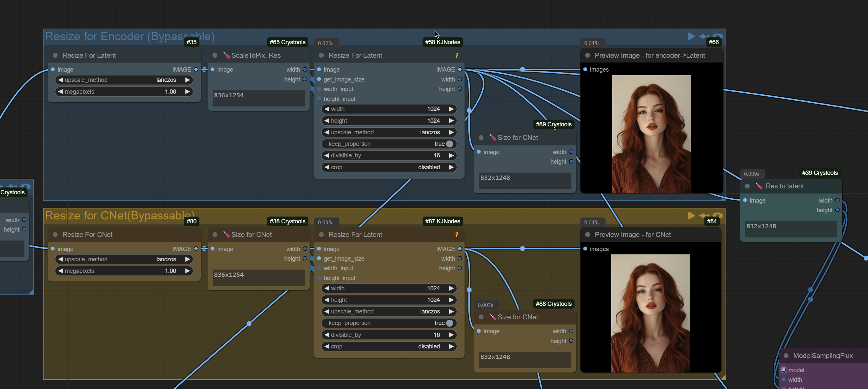Open help question mark on node #87 KJNodes
Image resolution: width=868 pixels, height=389 pixels.
click(456, 235)
